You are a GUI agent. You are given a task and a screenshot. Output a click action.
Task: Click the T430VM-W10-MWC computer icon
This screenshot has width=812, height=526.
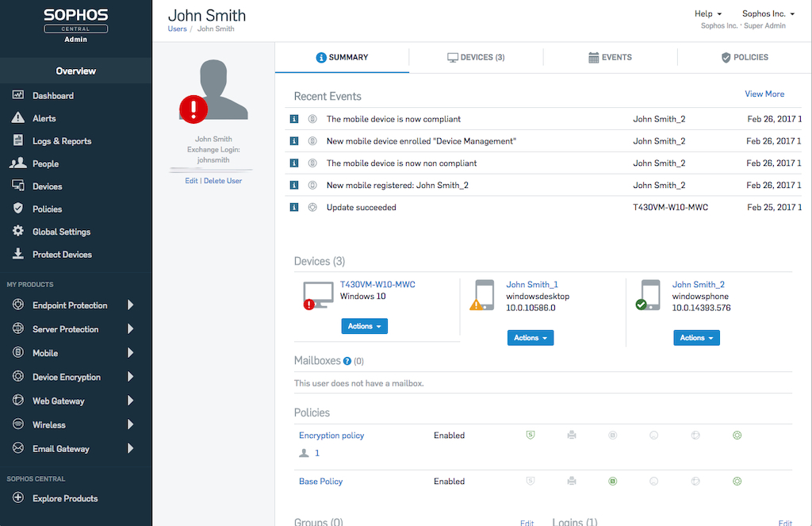coord(318,295)
